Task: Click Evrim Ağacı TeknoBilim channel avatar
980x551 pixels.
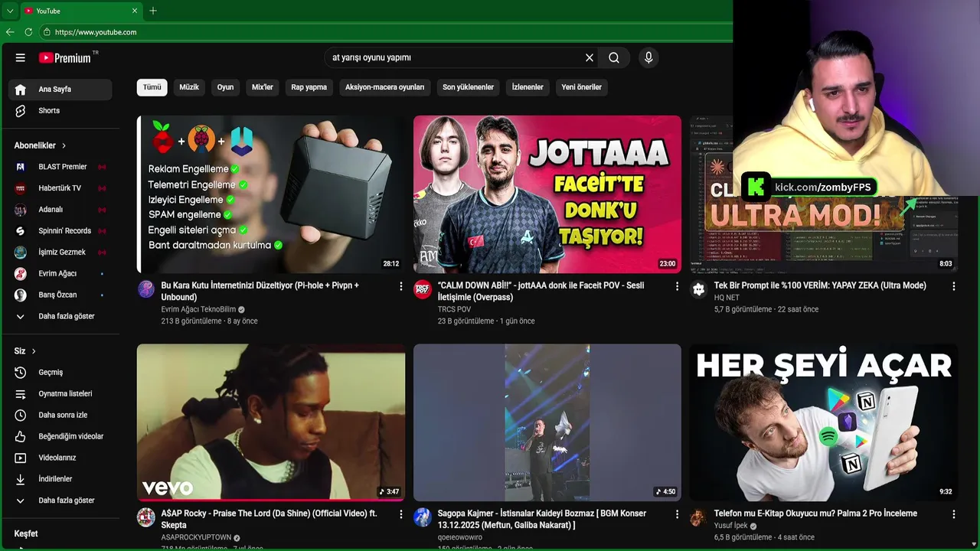Action: [146, 289]
